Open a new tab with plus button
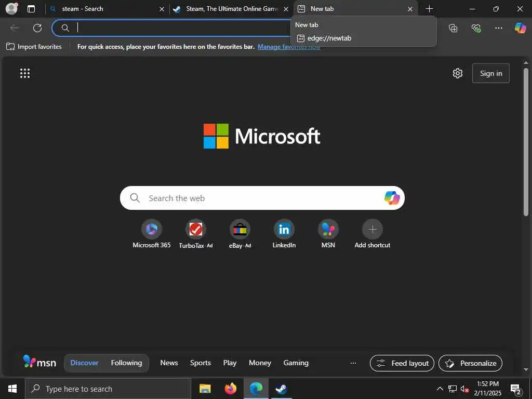This screenshot has height=399, width=532. click(x=429, y=9)
